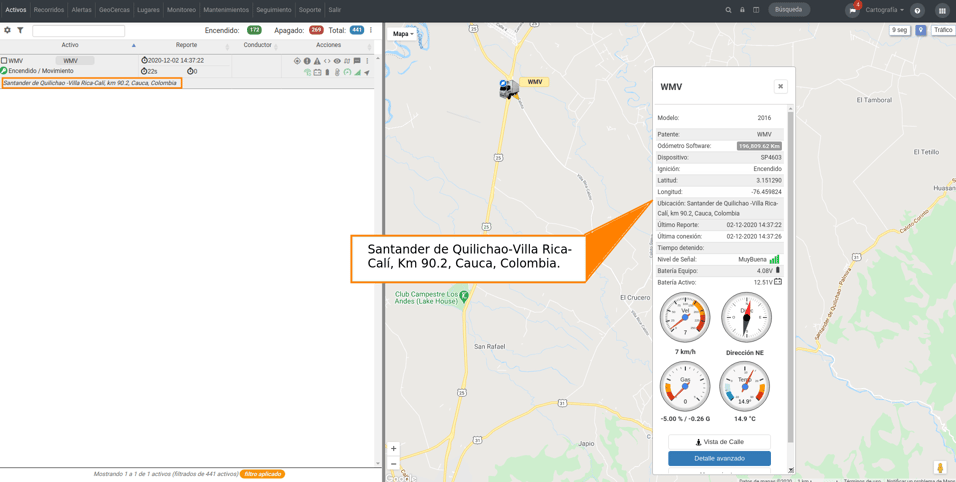This screenshot has width=956, height=482.
Task: Open the help question mark icon
Action: (x=917, y=10)
